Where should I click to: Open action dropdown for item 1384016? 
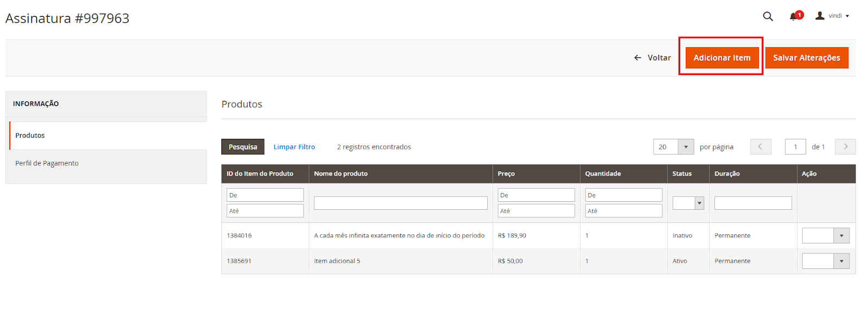825,236
